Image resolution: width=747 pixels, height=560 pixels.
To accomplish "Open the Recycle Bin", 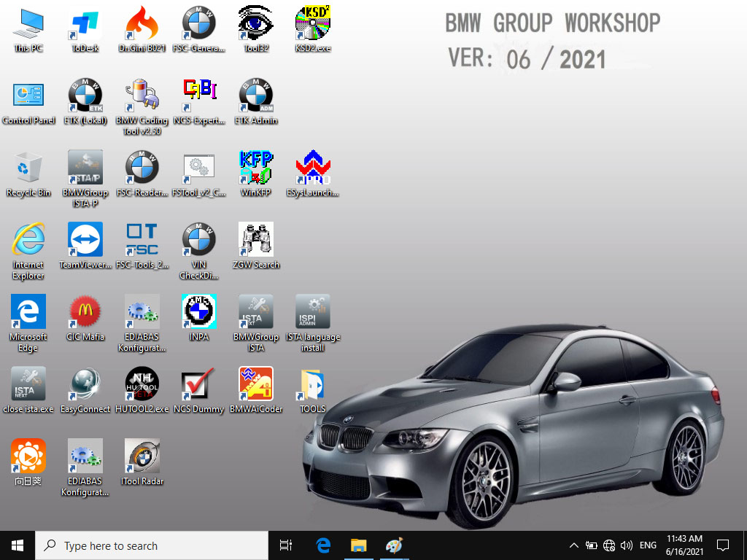I will tap(28, 166).
